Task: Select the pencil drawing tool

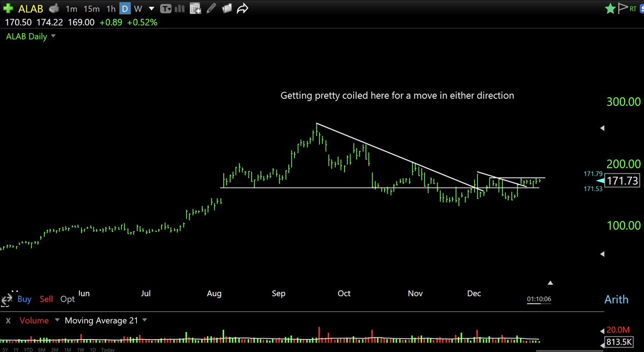Action: point(212,9)
